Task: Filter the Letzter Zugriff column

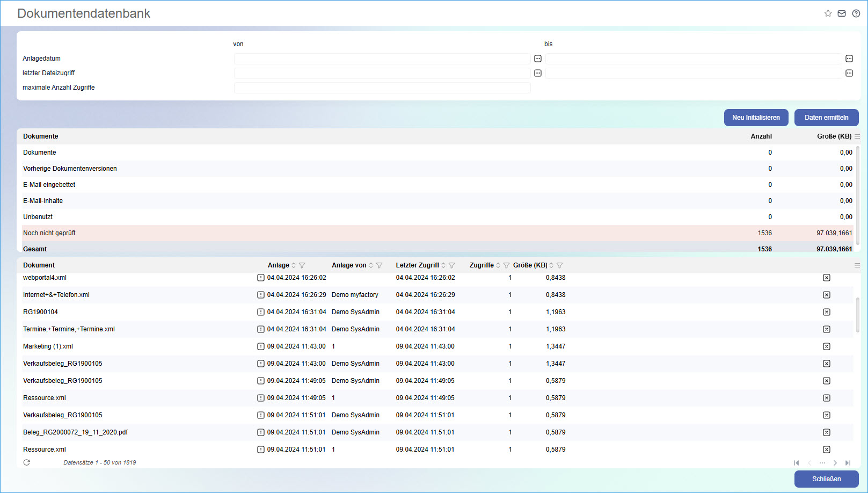Action: [452, 265]
